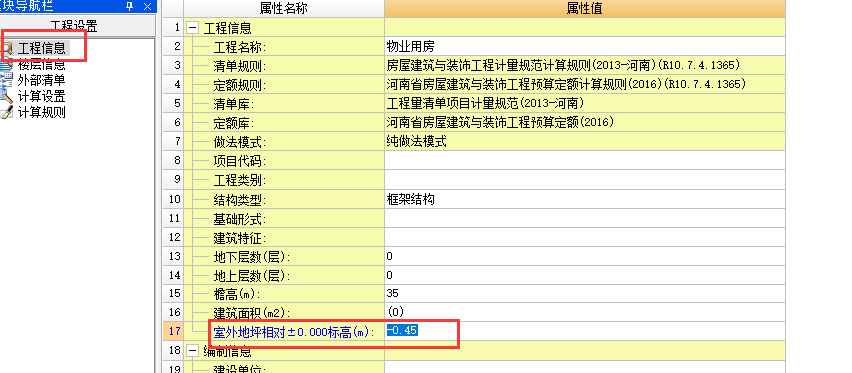Select the 定额规则 property label
The image size is (852, 373).
pos(240,85)
